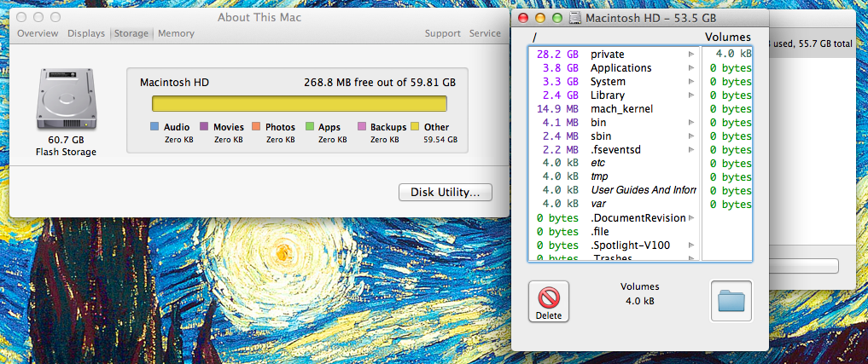Open the Memory tab
868x364 pixels.
[x=176, y=33]
